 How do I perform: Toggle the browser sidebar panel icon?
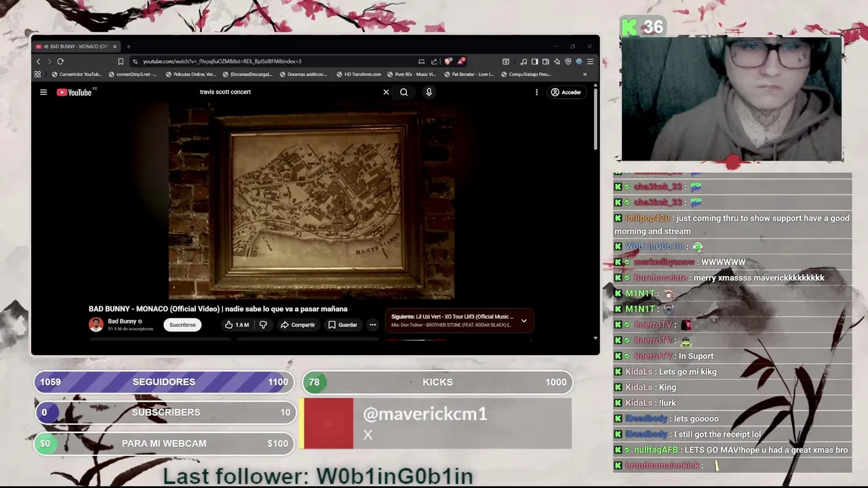coord(534,62)
